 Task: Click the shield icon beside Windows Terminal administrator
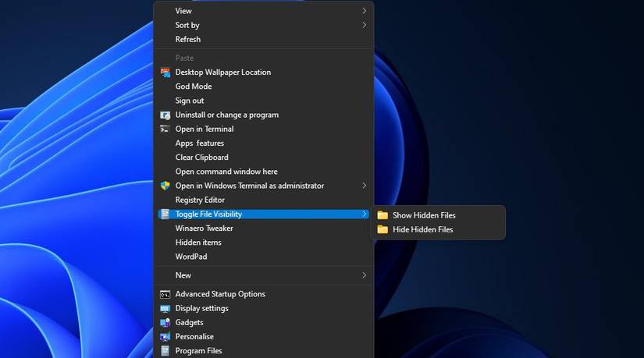(x=165, y=186)
